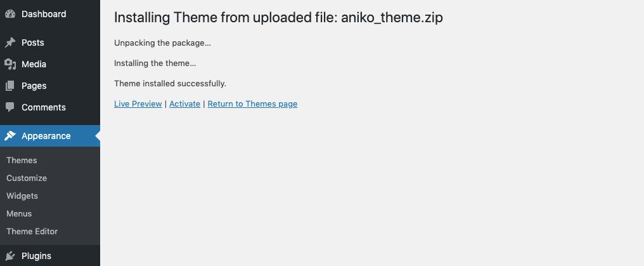
Task: Click the Comments speech bubble icon
Action: click(x=10, y=107)
